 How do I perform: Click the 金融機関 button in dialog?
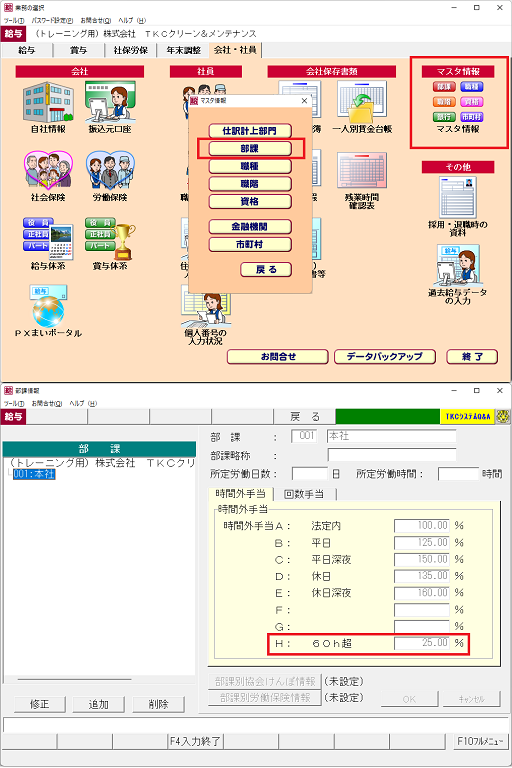click(x=250, y=227)
